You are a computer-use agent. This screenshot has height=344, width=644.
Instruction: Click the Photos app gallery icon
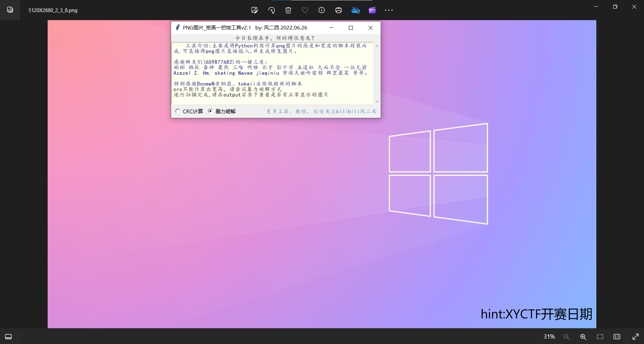tap(10, 10)
